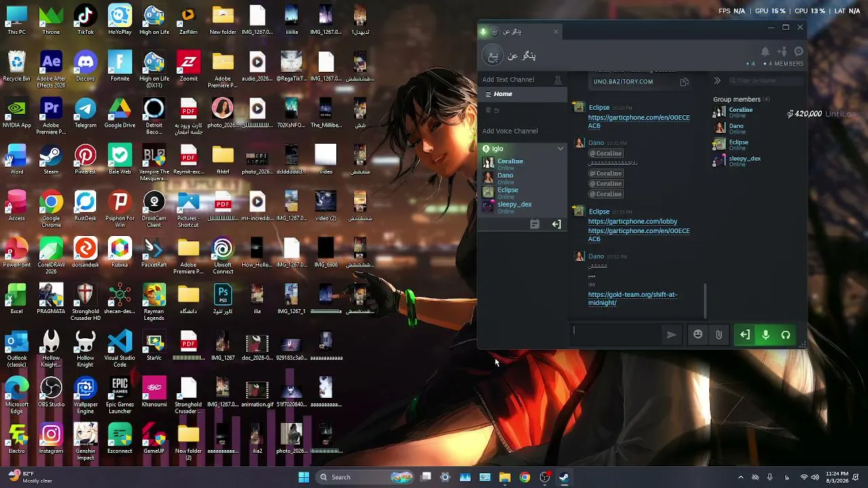Image resolution: width=868 pixels, height=488 pixels.
Task: Open Visual Studio Code desktop shortcut
Action: 120,350
